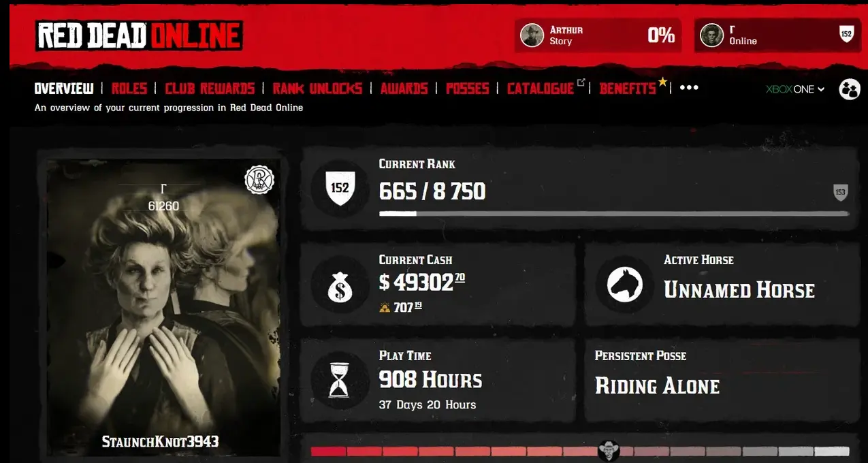Open the friends icon at top right
The height and width of the screenshot is (463, 868).
[850, 89]
